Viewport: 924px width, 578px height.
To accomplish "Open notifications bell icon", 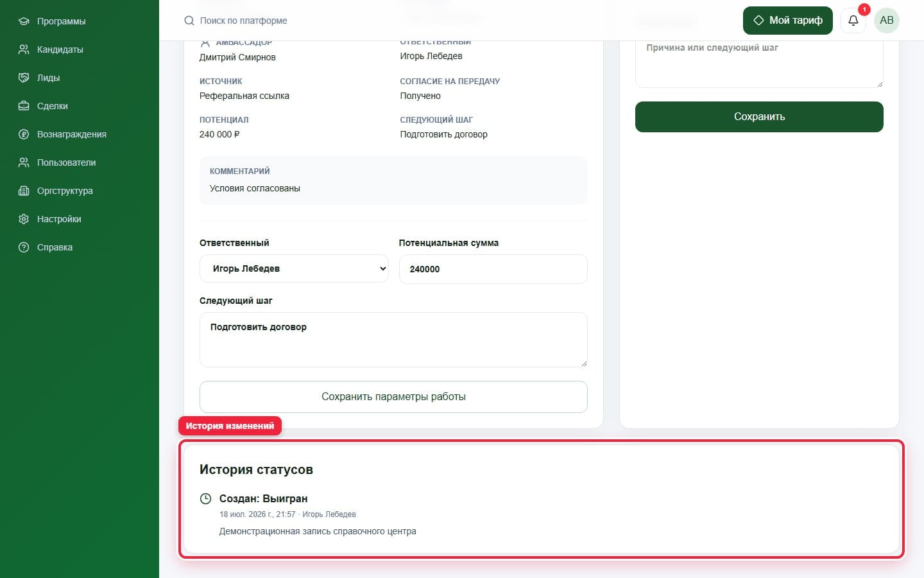I will tap(853, 21).
